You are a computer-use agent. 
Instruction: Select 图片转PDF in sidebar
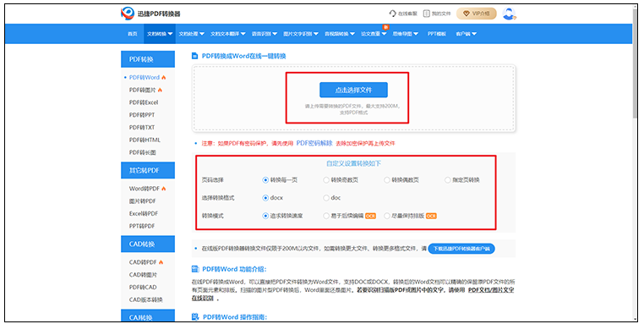coord(142,201)
